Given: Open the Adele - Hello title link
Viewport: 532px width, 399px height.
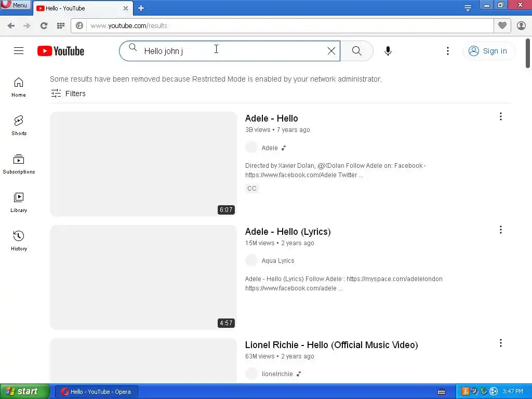Looking at the screenshot, I should coord(271,118).
